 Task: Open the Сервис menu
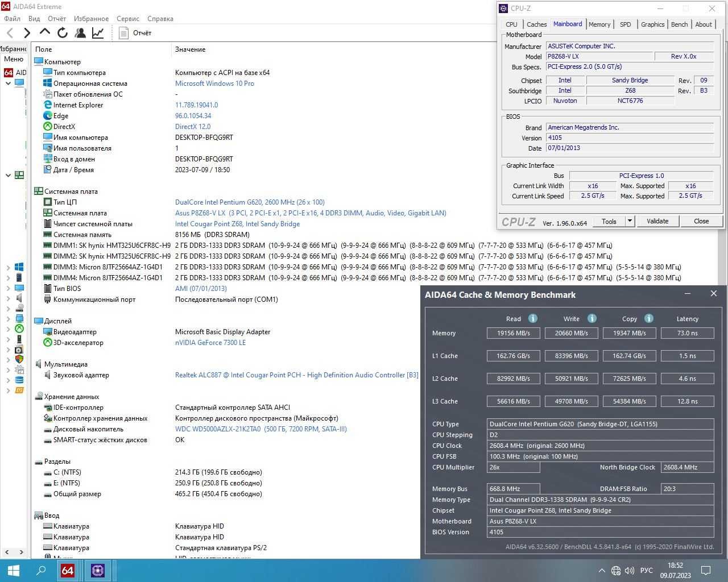[128, 19]
